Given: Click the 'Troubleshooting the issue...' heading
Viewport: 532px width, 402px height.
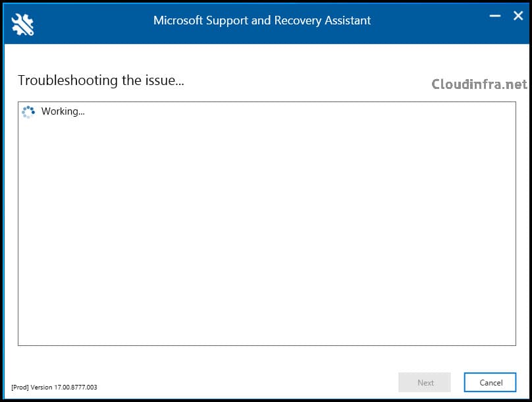Looking at the screenshot, I should 101,80.
